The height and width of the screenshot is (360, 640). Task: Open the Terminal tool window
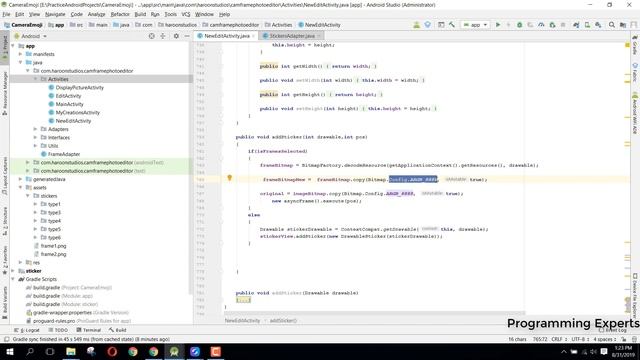pos(89,330)
